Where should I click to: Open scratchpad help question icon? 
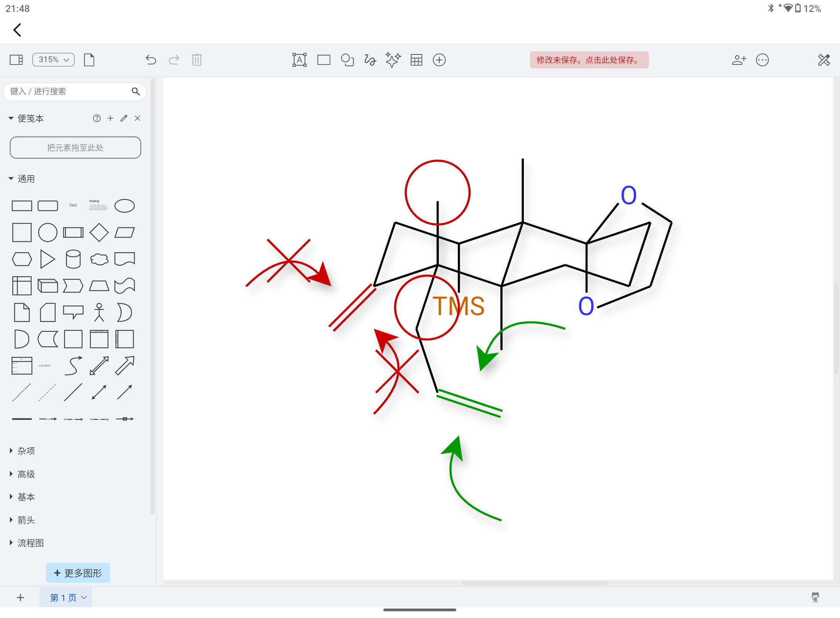[x=97, y=118]
